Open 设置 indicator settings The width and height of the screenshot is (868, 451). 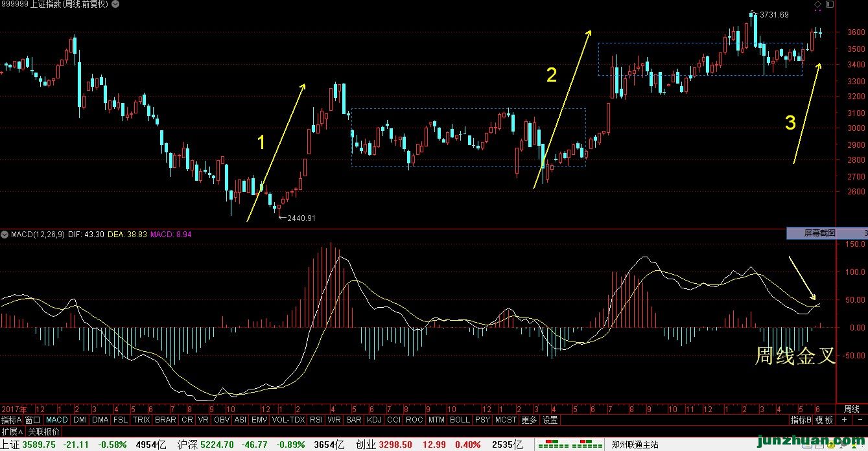coord(550,420)
